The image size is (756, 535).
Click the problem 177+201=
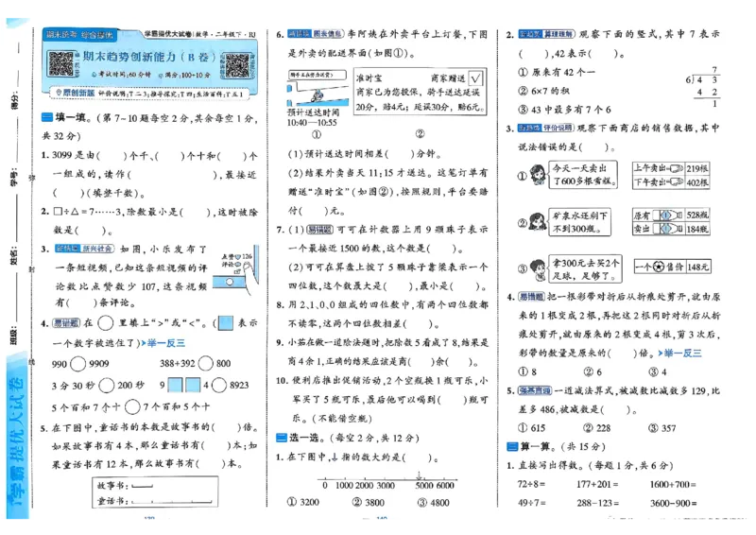[597, 484]
